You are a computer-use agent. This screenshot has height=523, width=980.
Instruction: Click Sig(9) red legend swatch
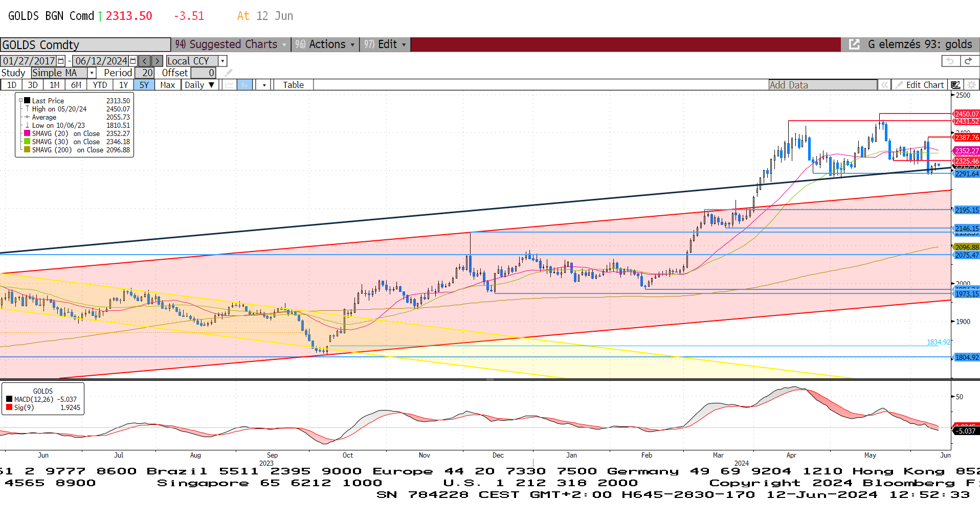tap(9, 407)
